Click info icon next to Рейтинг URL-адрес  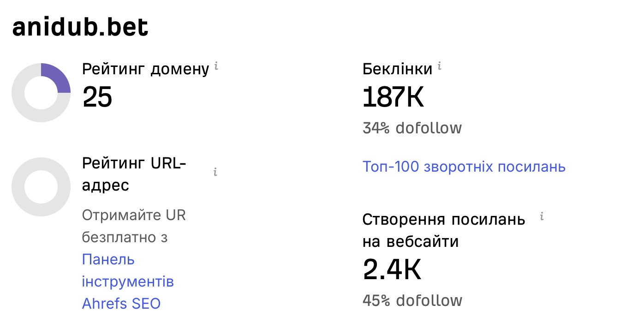(x=215, y=172)
